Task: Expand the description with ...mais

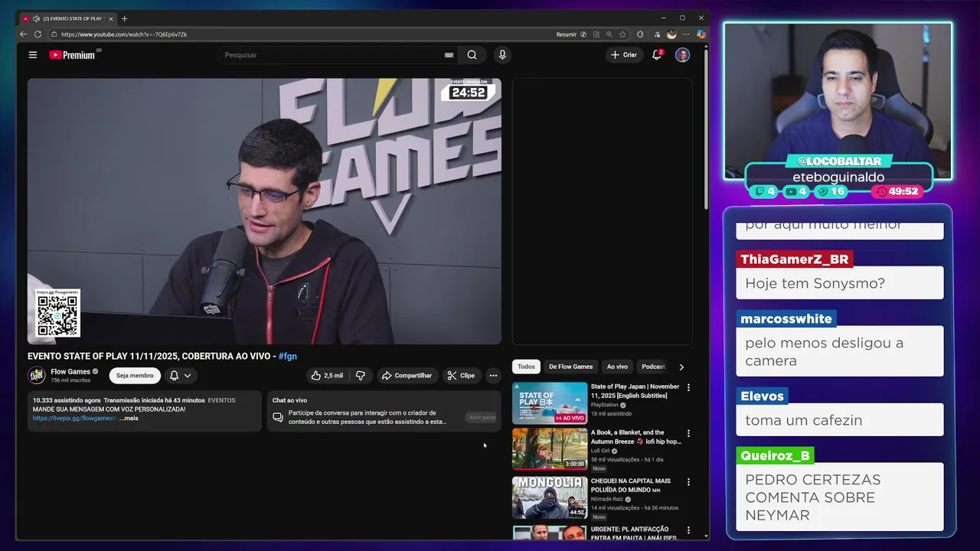Action: [x=129, y=419]
